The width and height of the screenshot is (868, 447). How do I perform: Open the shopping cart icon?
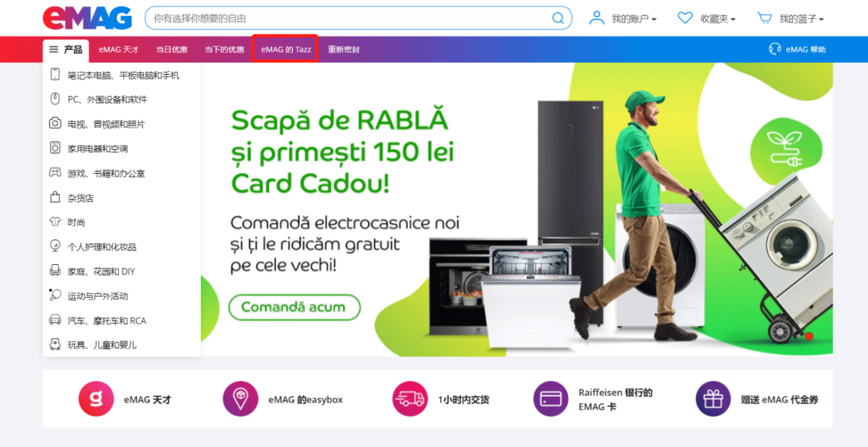[x=765, y=18]
